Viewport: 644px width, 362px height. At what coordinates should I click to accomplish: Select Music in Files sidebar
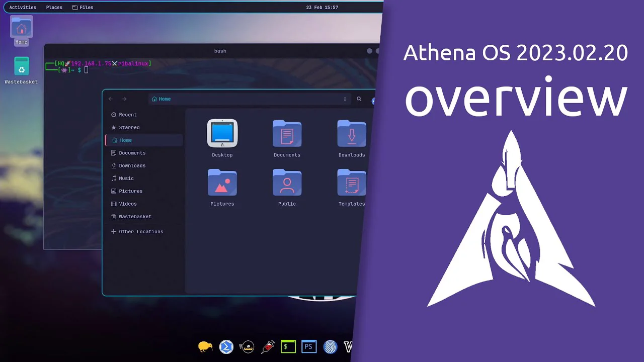(x=144, y=178)
